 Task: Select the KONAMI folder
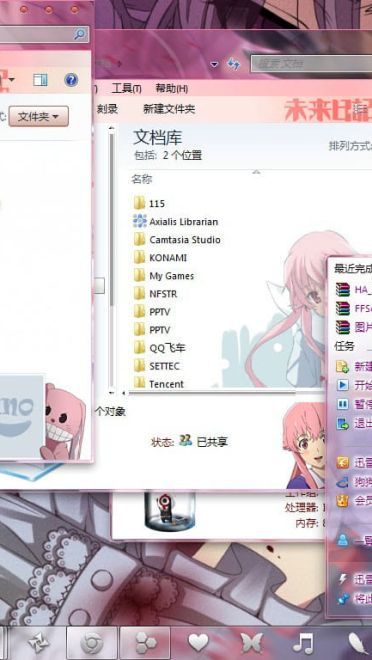[x=160, y=258]
